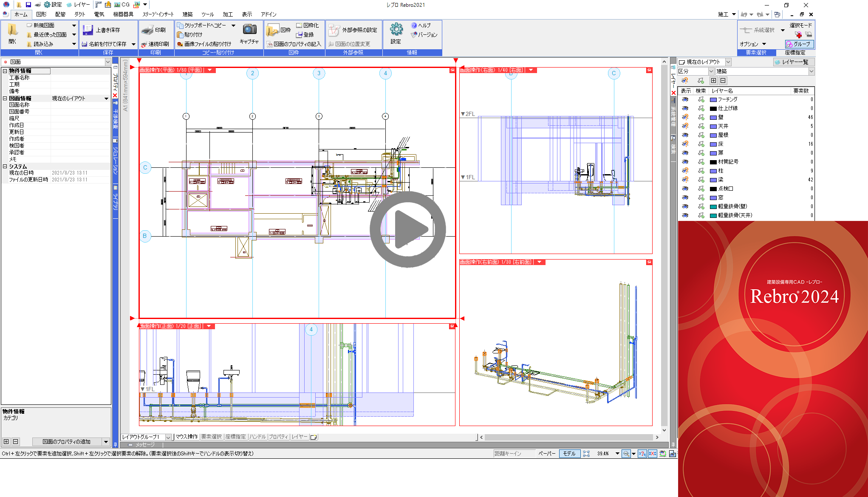Toggle visibility eye of 仕上げ線 layer
Screen dimensions: 868x497
pyautogui.click(x=685, y=108)
